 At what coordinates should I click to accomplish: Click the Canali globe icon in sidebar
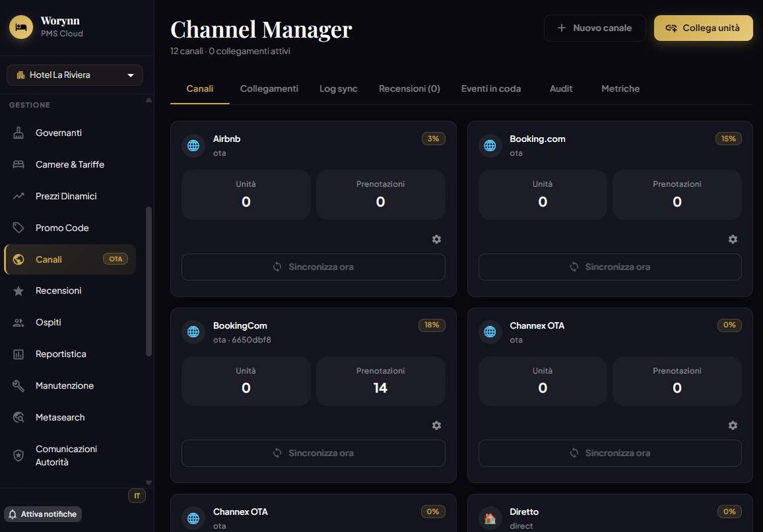tap(18, 259)
